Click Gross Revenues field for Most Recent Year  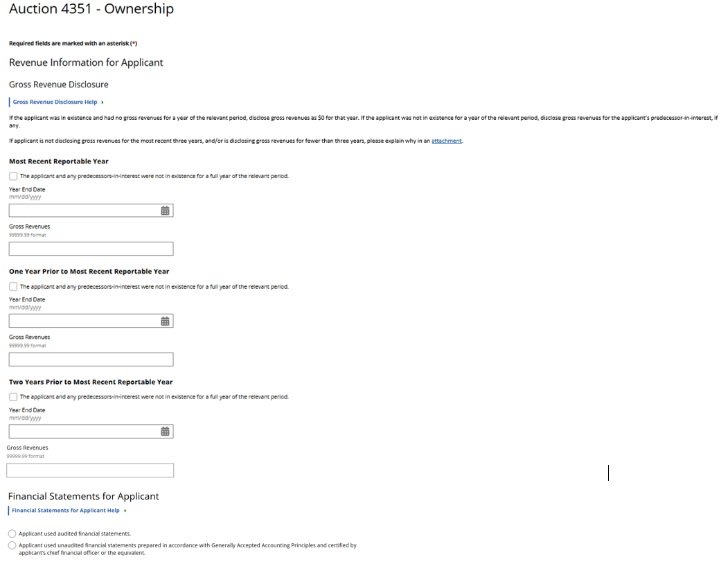(91, 249)
